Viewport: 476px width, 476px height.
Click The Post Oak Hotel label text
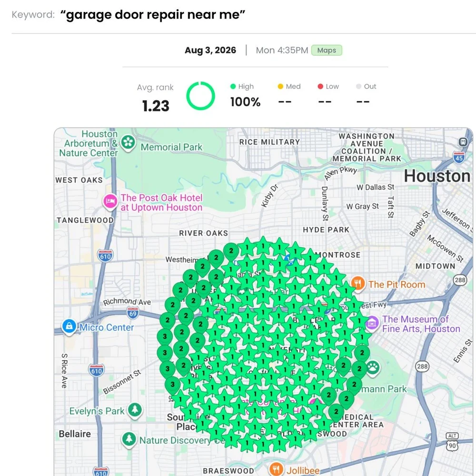tap(161, 202)
